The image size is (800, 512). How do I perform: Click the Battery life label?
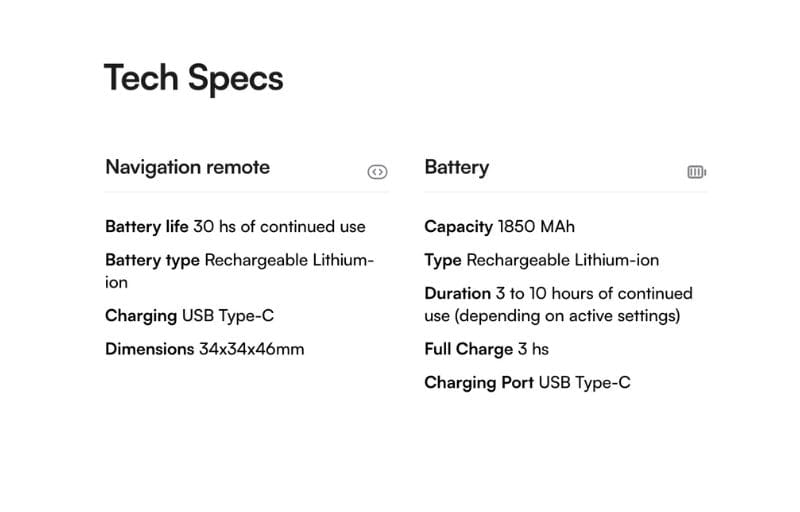pos(146,227)
